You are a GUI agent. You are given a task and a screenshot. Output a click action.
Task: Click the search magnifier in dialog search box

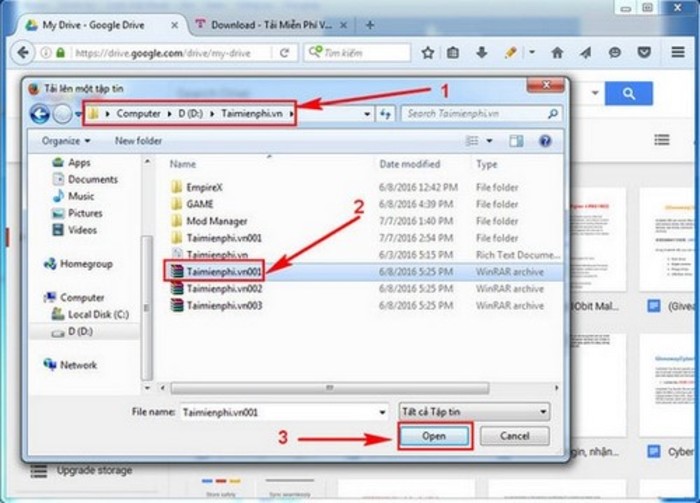[553, 114]
